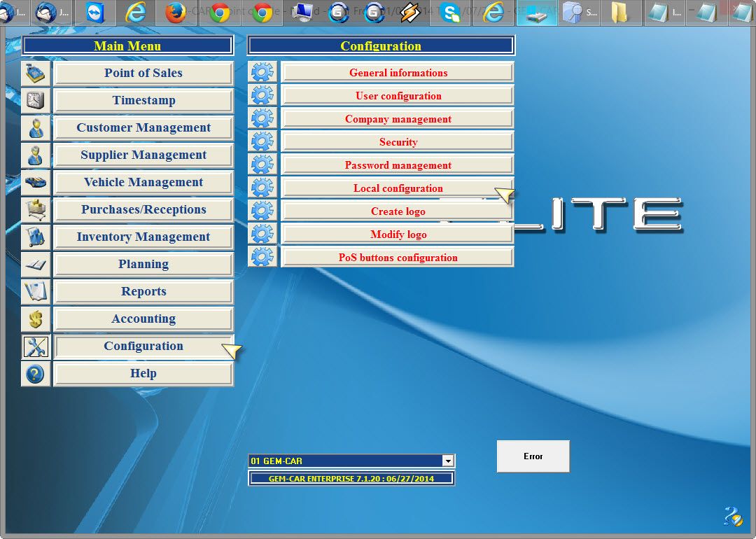Viewport: 756px width, 539px height.
Task: Open the Winamp lightning bolt taskbar icon
Action: (409, 13)
